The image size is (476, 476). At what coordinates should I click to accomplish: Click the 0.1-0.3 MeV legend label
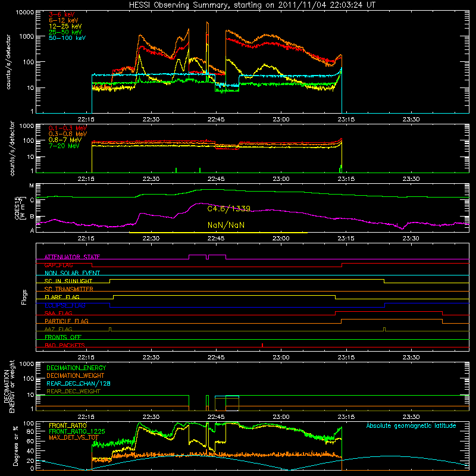[x=68, y=128]
